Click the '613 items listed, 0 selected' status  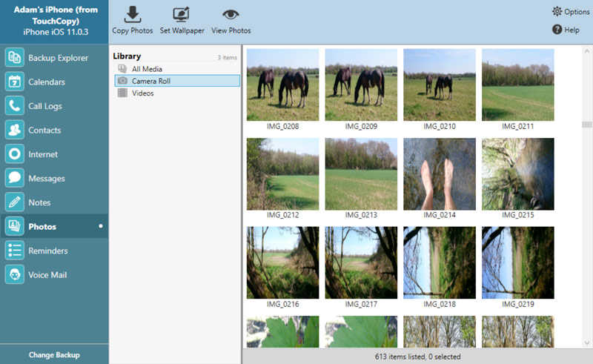point(417,357)
